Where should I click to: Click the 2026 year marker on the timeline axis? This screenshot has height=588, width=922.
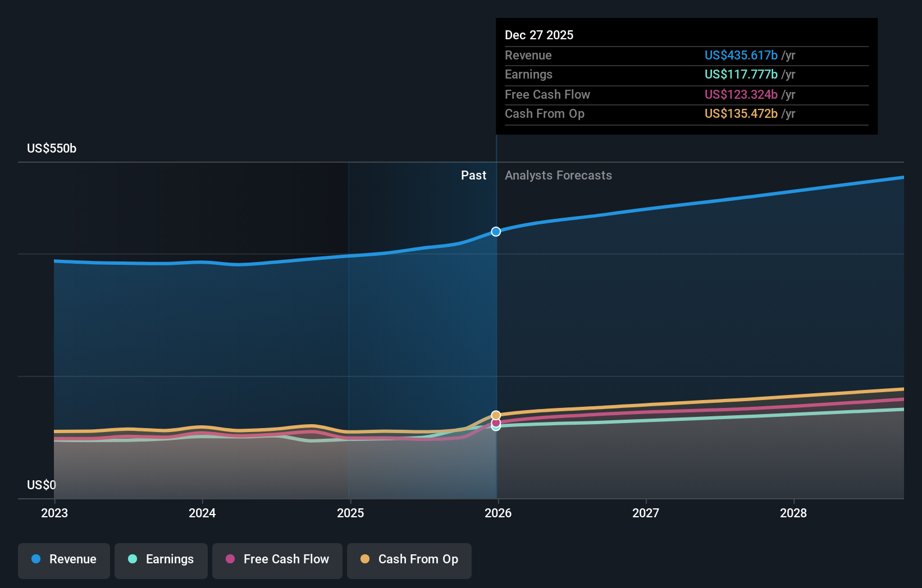(x=499, y=513)
